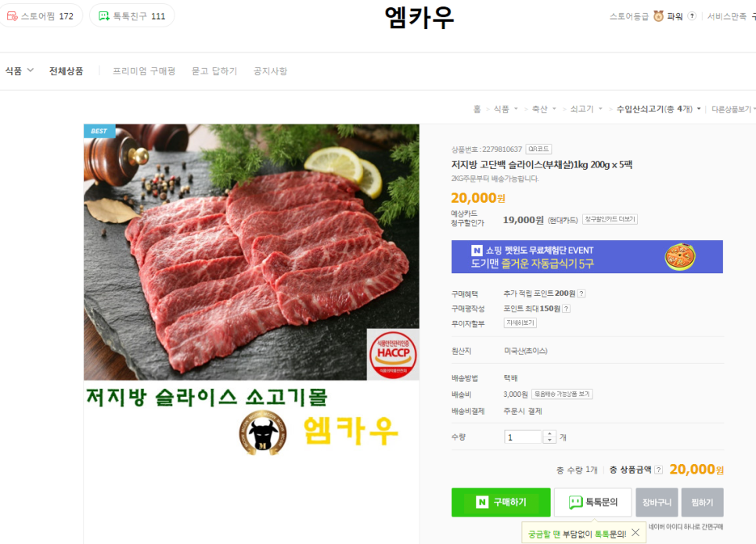Add TalkTalk friend via chat icon

[103, 16]
